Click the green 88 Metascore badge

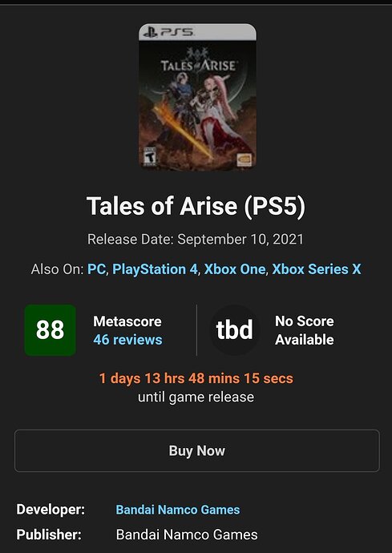pos(51,330)
